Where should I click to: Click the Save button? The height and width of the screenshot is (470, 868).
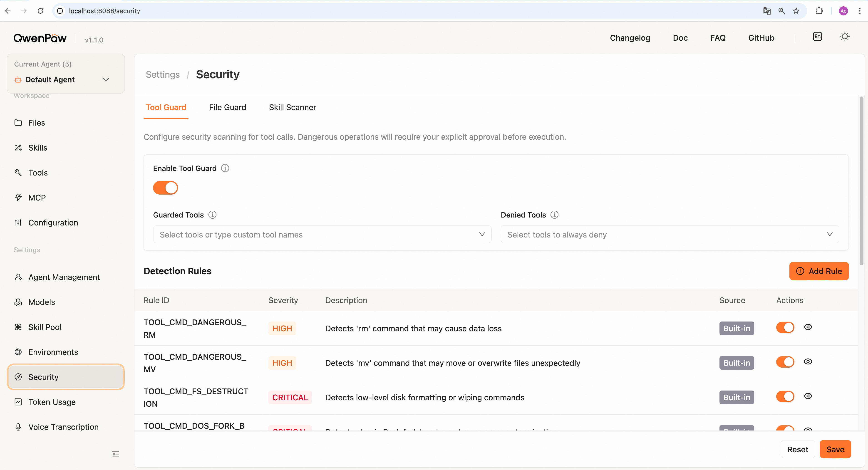[835, 449]
